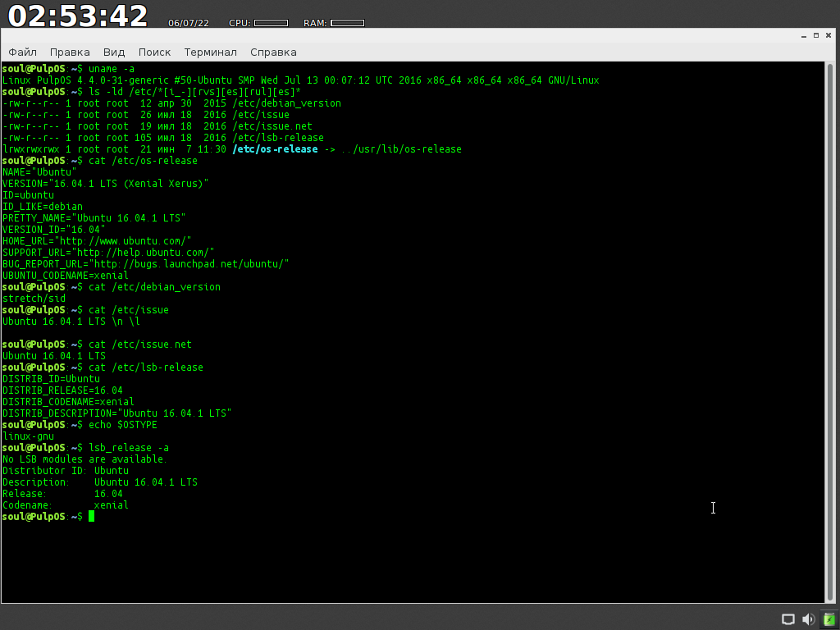Click the 'Release: 16.04' line
840x630 pixels.
coord(62,493)
